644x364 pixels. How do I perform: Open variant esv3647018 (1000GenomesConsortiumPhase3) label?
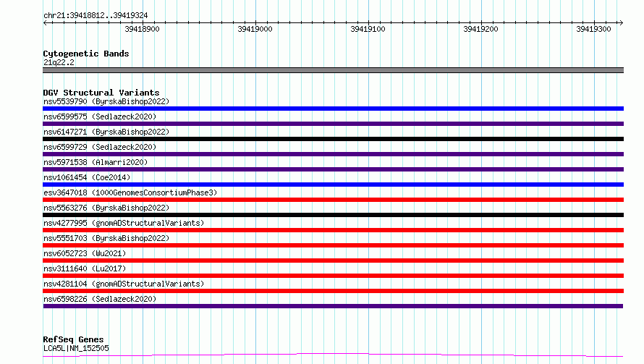click(x=130, y=192)
